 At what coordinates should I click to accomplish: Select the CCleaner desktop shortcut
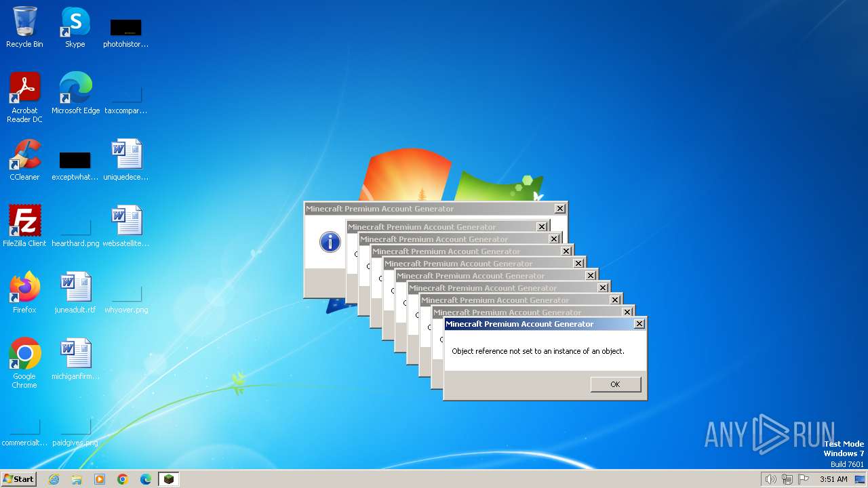(x=24, y=160)
